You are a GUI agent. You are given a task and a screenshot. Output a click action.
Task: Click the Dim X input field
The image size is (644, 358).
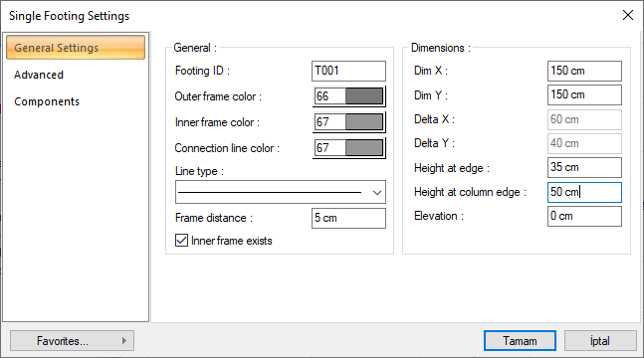[584, 71]
